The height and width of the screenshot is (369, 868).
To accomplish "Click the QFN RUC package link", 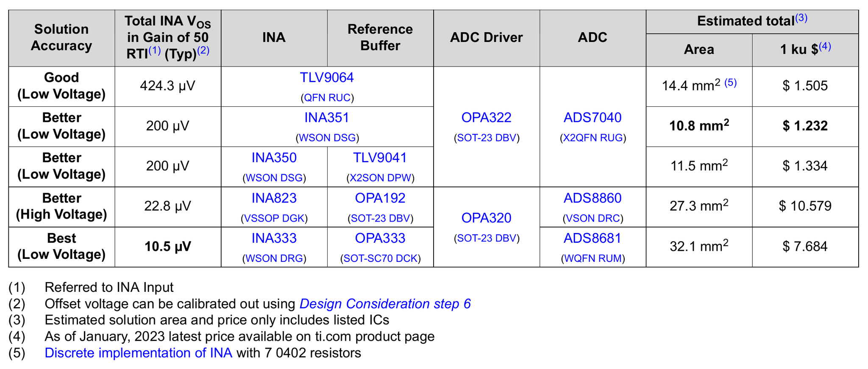I will 327,98.
